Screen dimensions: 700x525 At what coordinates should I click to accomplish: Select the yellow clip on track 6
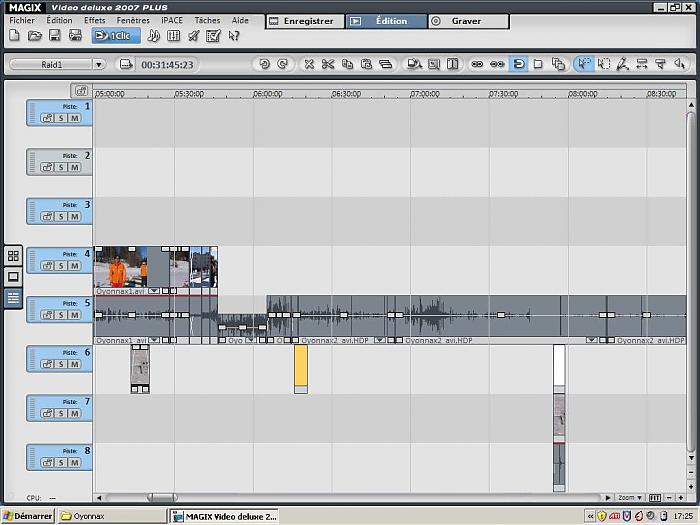(300, 366)
